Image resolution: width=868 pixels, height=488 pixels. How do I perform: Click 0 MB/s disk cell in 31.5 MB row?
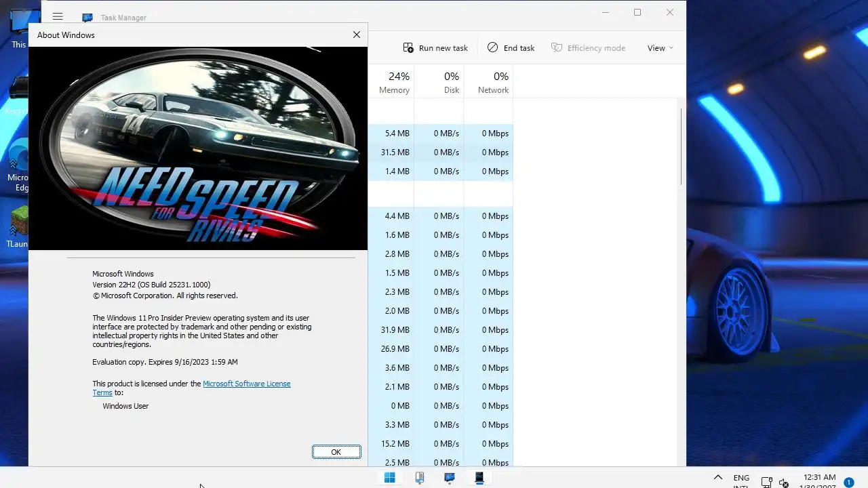pyautogui.click(x=439, y=152)
